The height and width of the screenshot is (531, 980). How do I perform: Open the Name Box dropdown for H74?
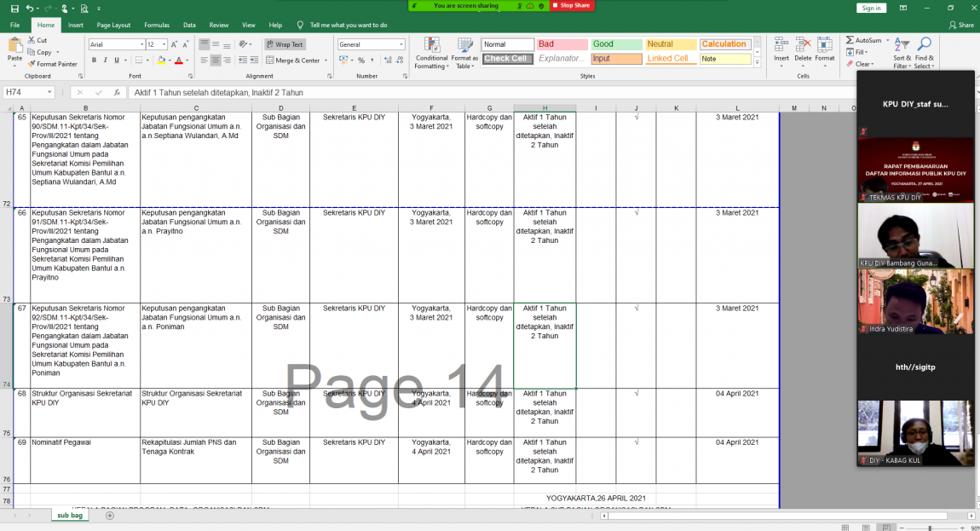tap(50, 92)
